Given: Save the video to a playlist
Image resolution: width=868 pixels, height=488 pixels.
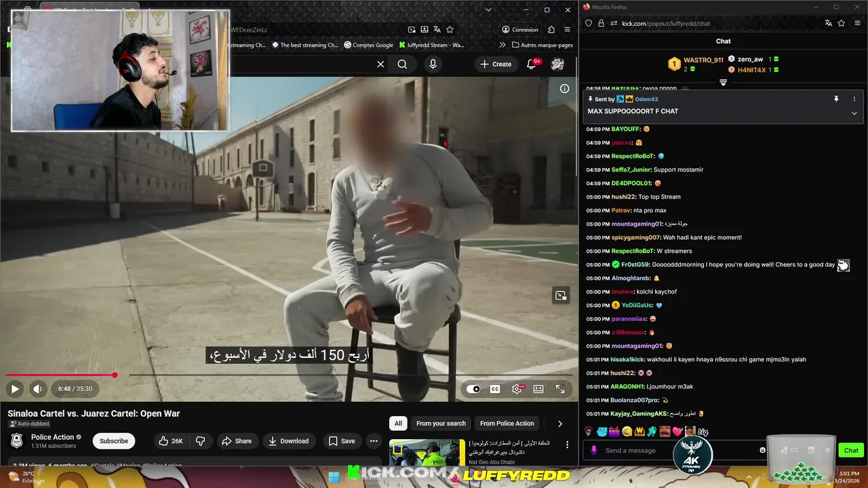Looking at the screenshot, I should click(x=342, y=441).
